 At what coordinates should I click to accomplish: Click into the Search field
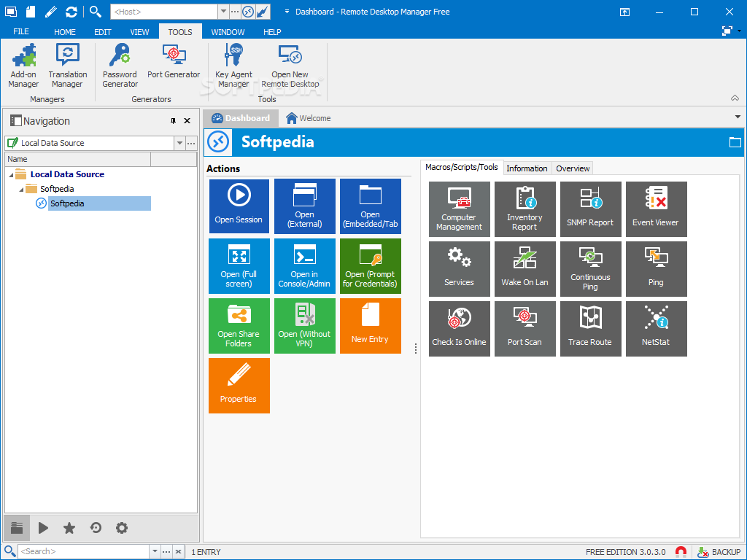coord(84,551)
